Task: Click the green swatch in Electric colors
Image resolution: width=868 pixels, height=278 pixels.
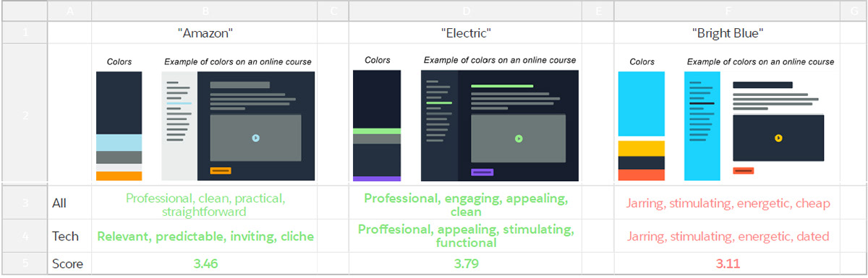Action: pyautogui.click(x=376, y=131)
